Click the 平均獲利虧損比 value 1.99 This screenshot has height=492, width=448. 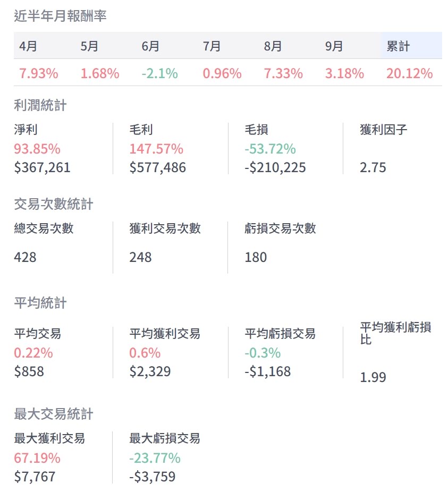point(373,378)
